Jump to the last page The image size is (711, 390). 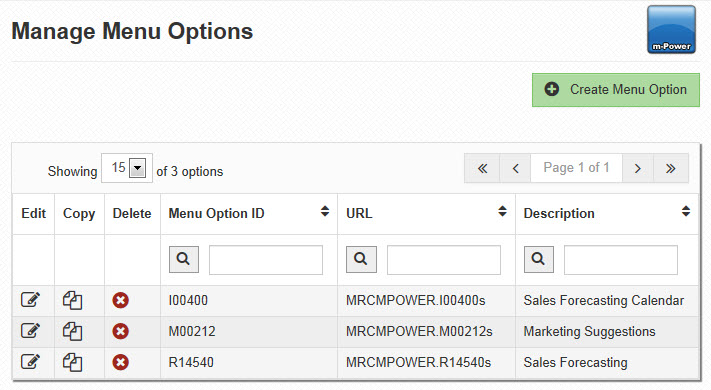pyautogui.click(x=671, y=168)
